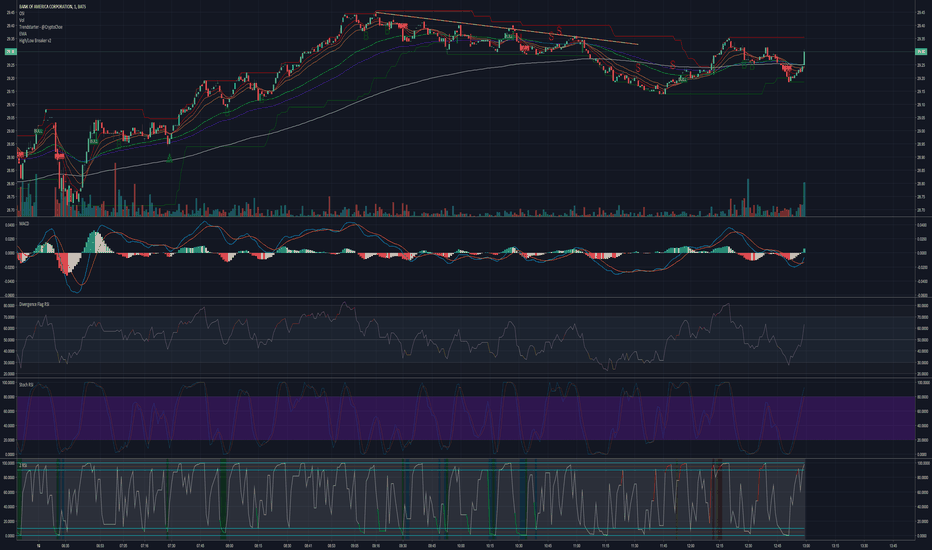The image size is (932, 550).
Task: Click the latest green MACD histogram bar
Action: (x=804, y=251)
